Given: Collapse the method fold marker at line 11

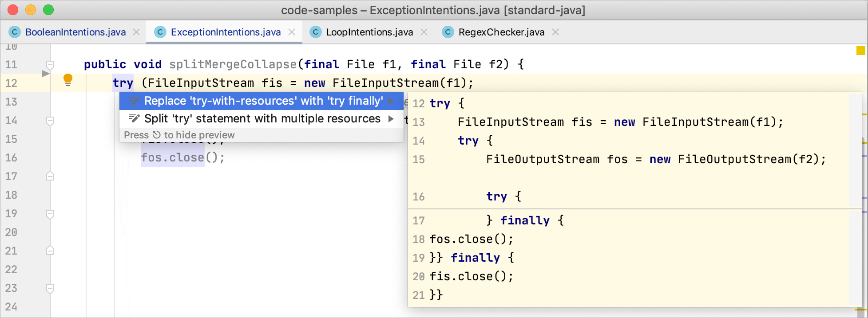Looking at the screenshot, I should (x=50, y=65).
